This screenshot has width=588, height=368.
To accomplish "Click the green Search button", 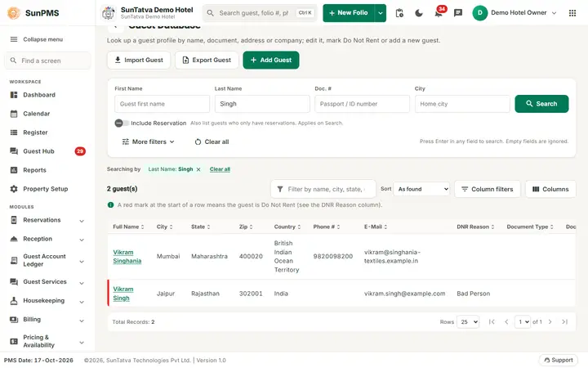I will [541, 104].
